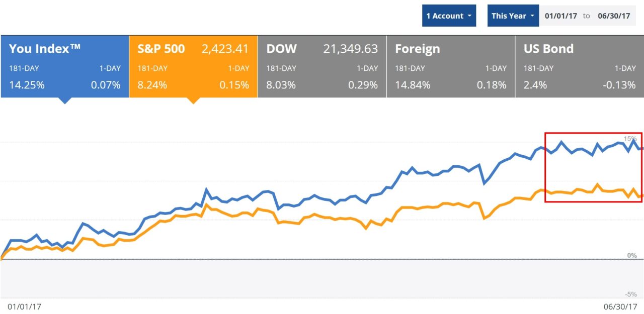The image size is (644, 314).
Task: Click the You Index 14.25% return value
Action: pyautogui.click(x=27, y=85)
